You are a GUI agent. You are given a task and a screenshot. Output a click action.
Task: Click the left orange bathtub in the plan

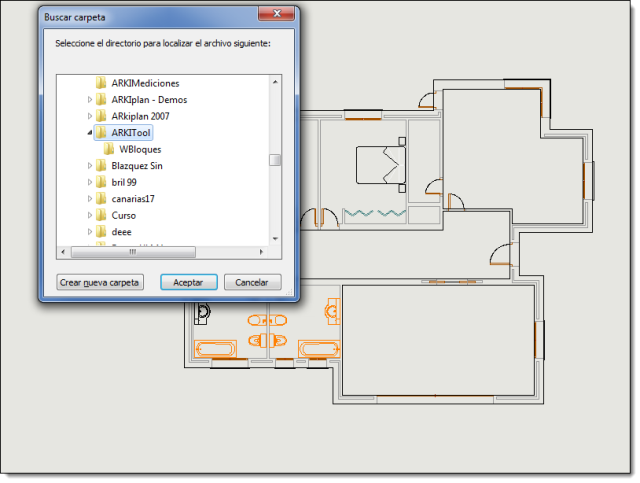pyautogui.click(x=216, y=349)
